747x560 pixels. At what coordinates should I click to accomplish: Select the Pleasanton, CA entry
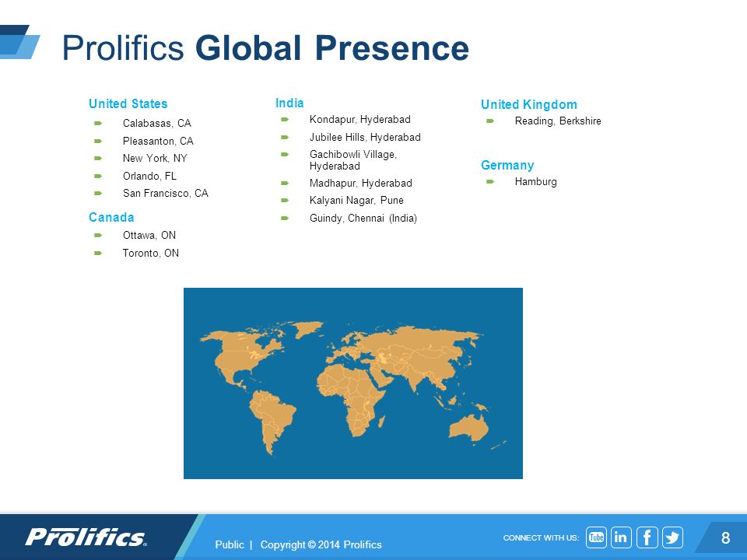(158, 141)
